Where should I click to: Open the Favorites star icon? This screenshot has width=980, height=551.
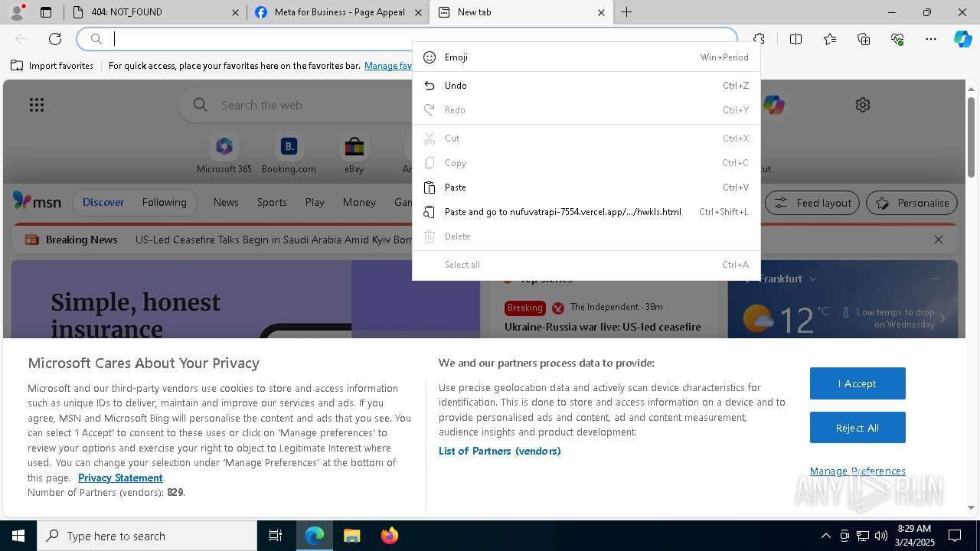point(830,39)
